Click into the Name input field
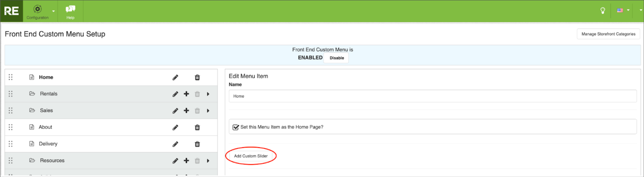Screen dimensions: 644x177 432,96
